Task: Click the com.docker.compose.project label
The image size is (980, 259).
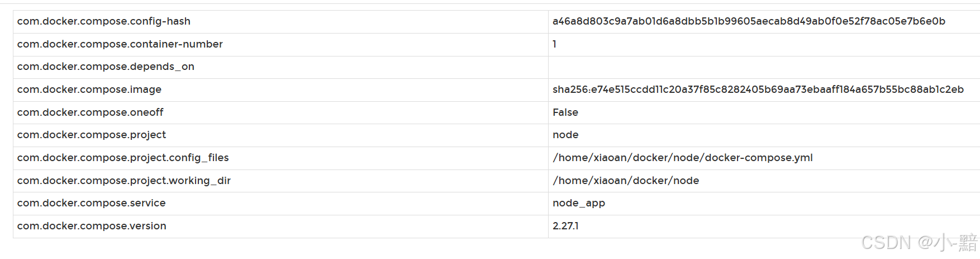Action: 92,135
